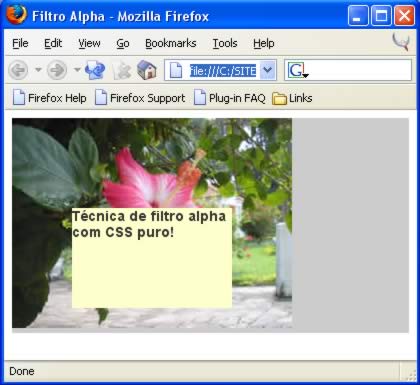Open the Help menu
Image resolution: width=420 pixels, height=385 pixels.
click(x=264, y=43)
